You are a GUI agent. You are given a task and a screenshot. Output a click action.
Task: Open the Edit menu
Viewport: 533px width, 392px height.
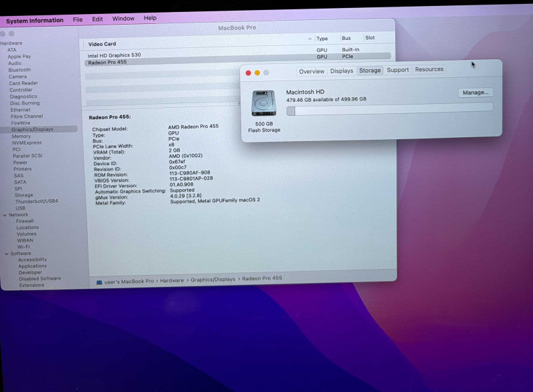tap(97, 19)
